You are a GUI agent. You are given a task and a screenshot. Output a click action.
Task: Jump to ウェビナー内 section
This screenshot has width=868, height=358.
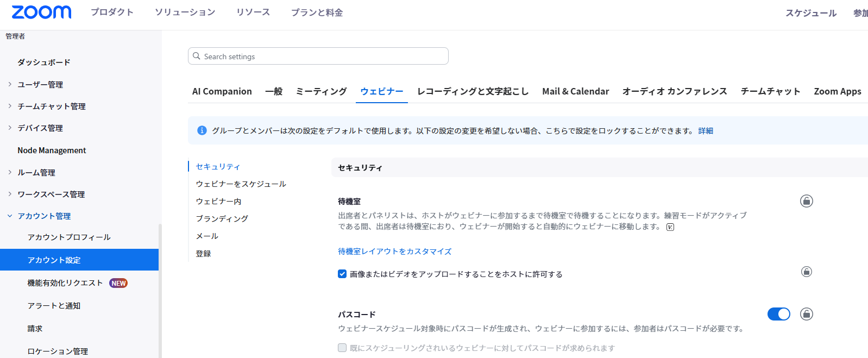218,201
